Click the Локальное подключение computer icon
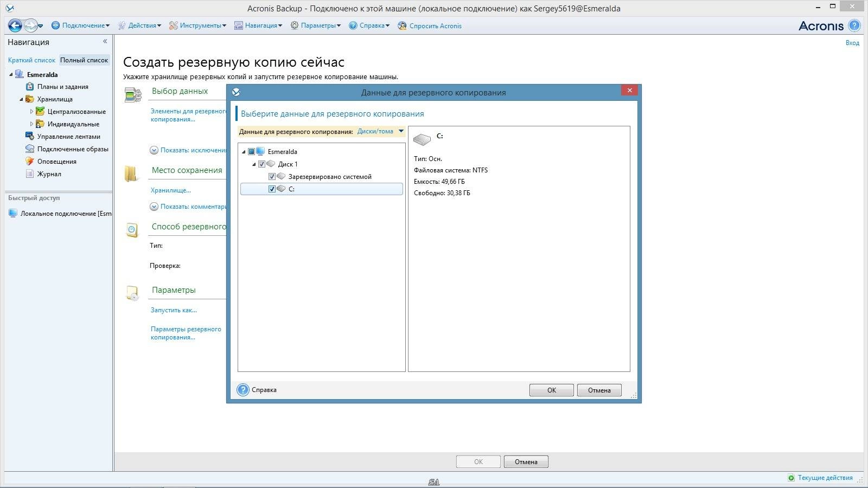 pos(13,213)
